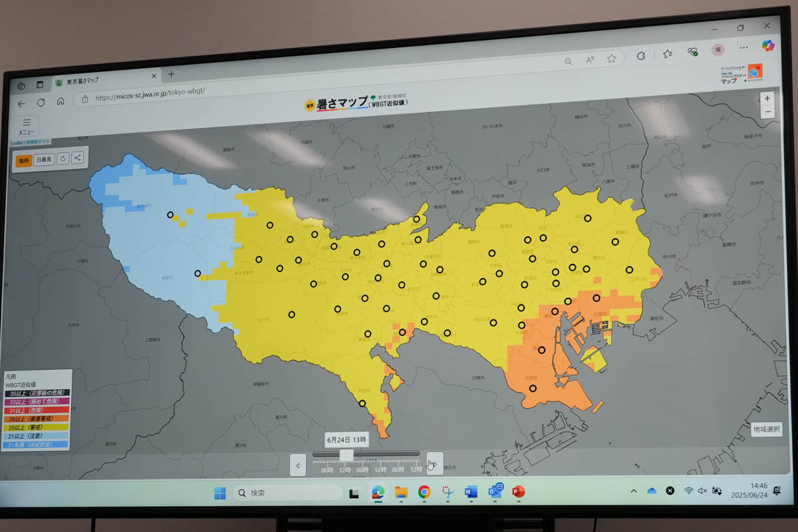Viewport: 798px width, 532px height.
Task: Go back in browser
Action: (21, 103)
